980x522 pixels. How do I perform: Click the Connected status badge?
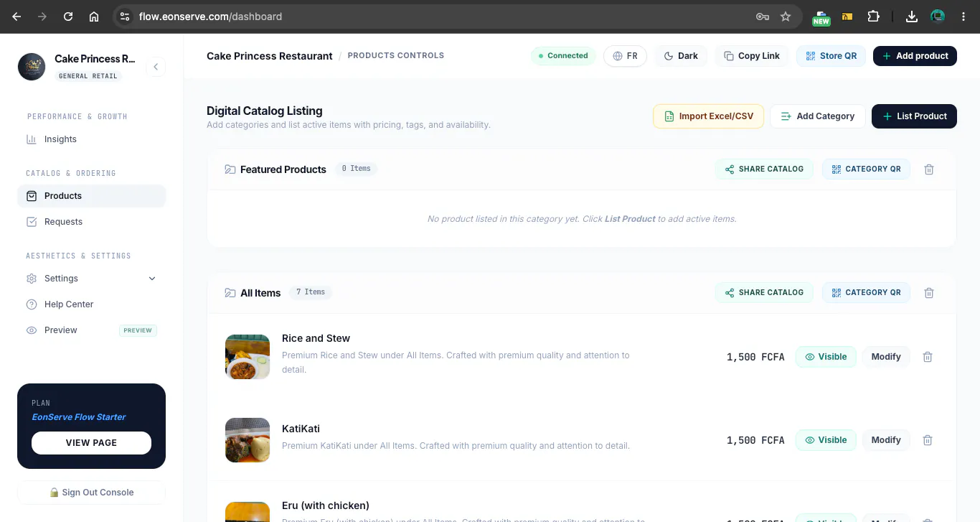[x=563, y=56]
